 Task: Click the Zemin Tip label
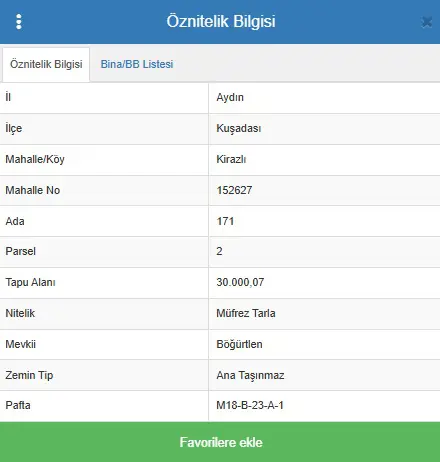tap(29, 375)
